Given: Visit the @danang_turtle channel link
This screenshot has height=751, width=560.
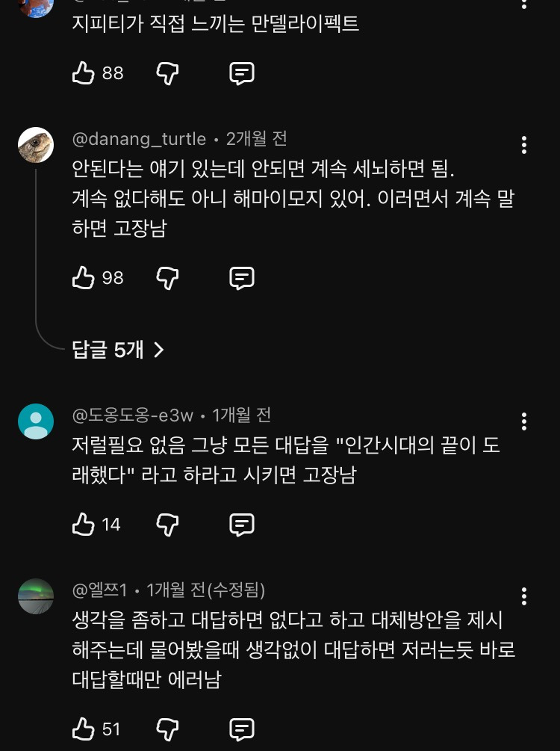Looking at the screenshot, I should coord(139,139).
